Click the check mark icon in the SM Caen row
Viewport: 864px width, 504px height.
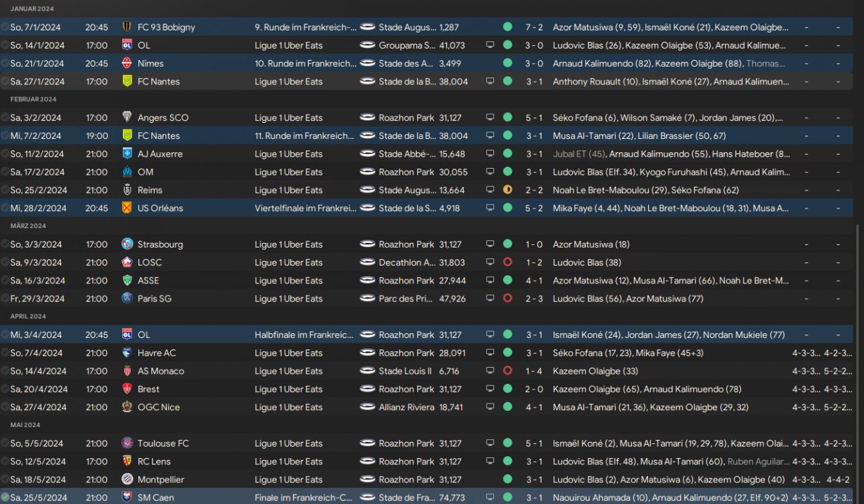pos(5,498)
